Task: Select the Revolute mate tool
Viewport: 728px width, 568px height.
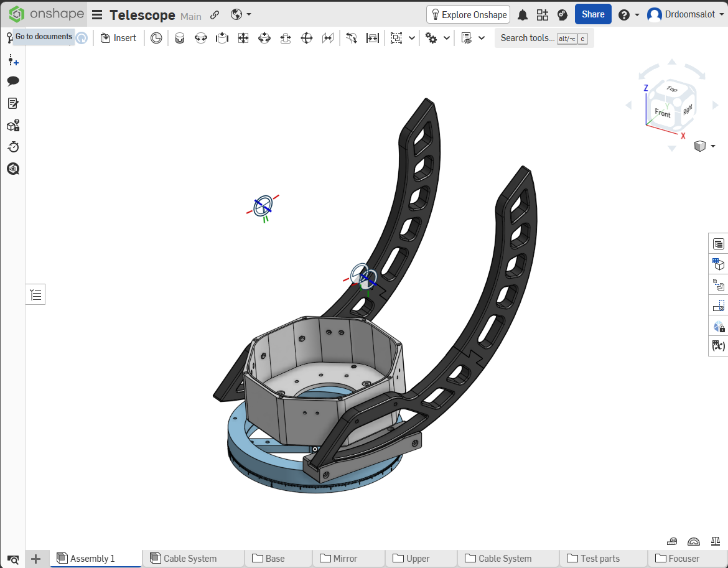Action: tap(200, 38)
